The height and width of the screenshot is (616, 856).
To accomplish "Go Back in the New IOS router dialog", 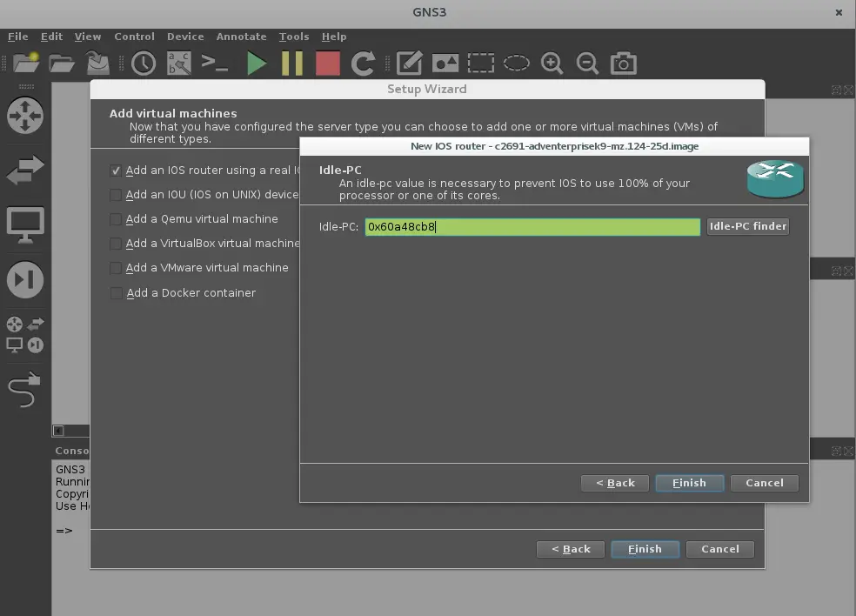I will [615, 483].
